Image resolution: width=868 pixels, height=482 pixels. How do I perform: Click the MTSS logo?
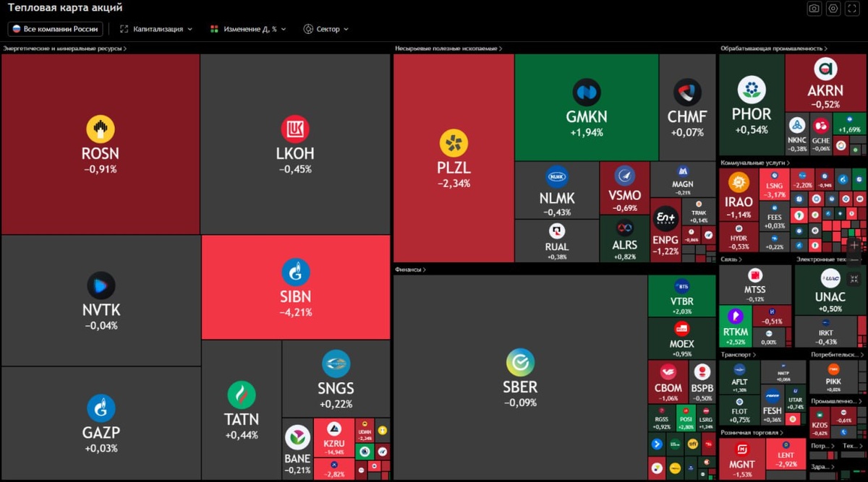click(754, 275)
